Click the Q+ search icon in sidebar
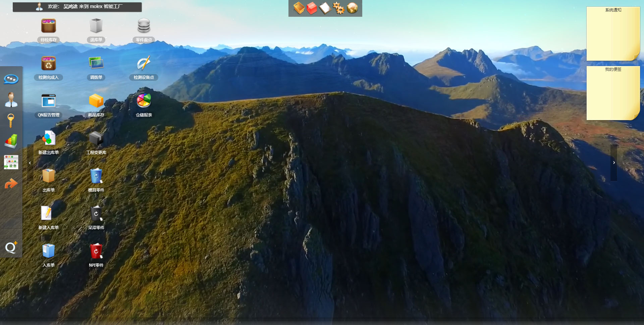This screenshot has width=644, height=325. (11, 248)
